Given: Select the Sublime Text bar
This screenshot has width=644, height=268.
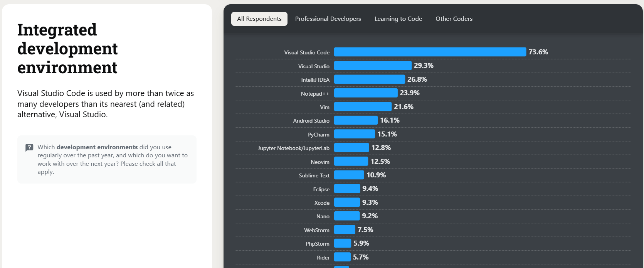Looking at the screenshot, I should pyautogui.click(x=349, y=175).
